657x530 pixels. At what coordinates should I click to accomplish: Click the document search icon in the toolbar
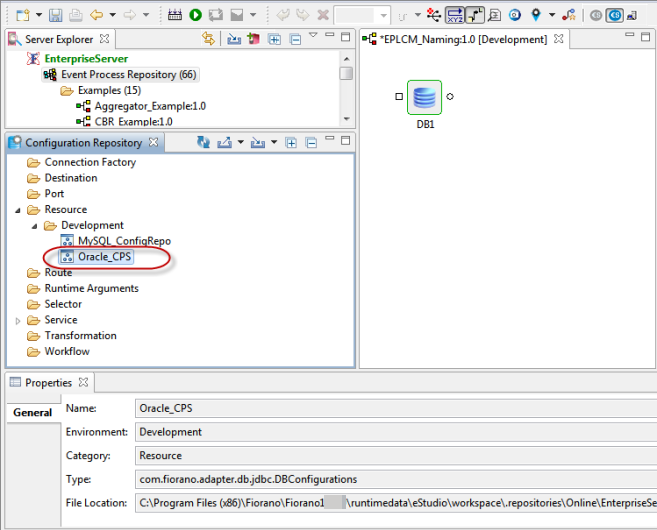495,16
